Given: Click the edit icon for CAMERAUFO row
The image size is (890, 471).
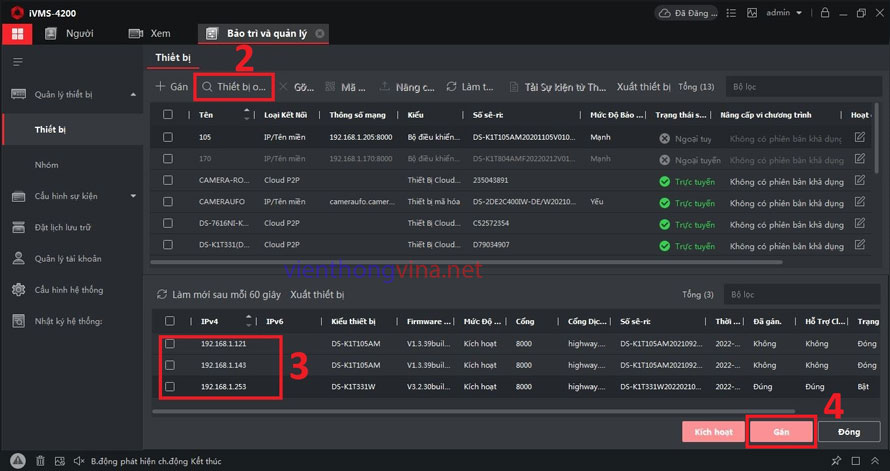Looking at the screenshot, I should [x=860, y=203].
